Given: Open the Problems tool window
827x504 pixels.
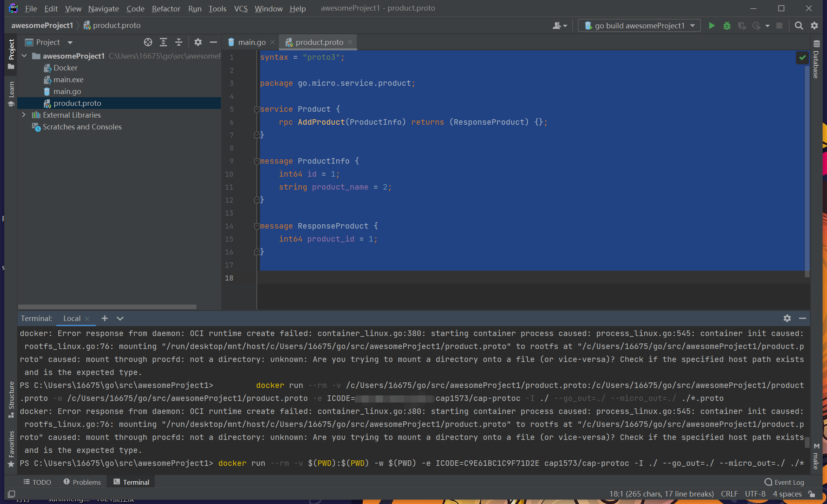Looking at the screenshot, I should 82,482.
